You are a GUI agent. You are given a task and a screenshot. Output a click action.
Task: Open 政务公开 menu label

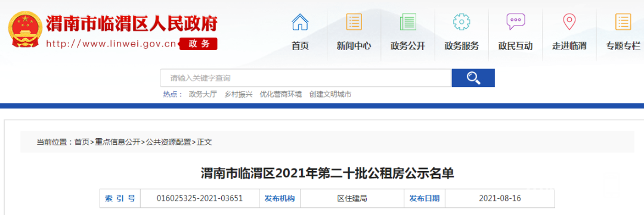coord(407,46)
